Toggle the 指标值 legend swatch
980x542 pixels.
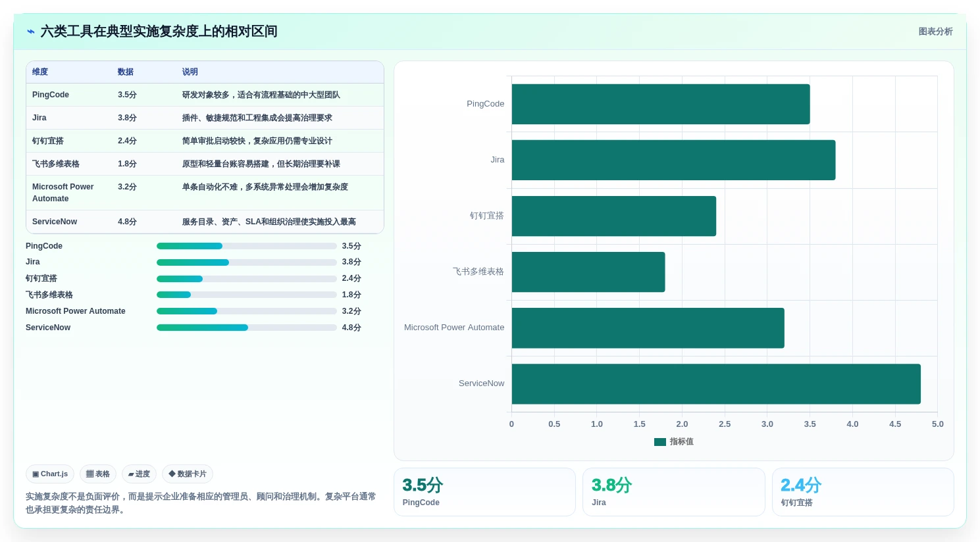coord(660,442)
